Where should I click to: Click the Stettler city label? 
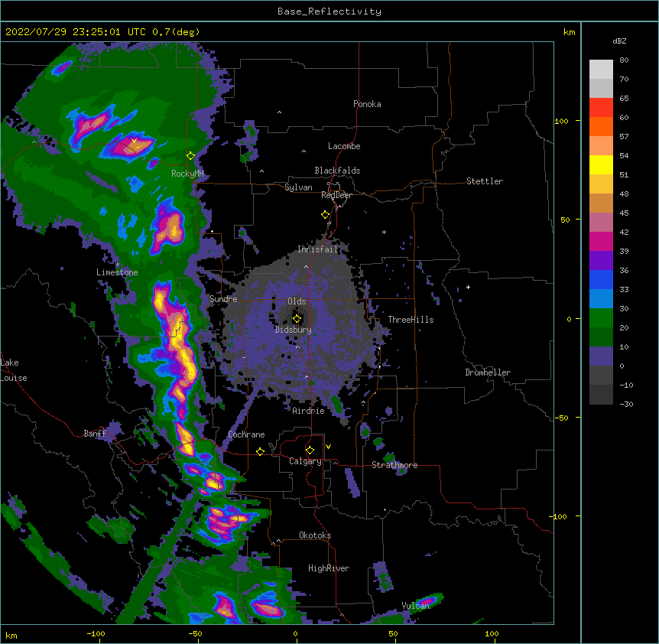485,181
